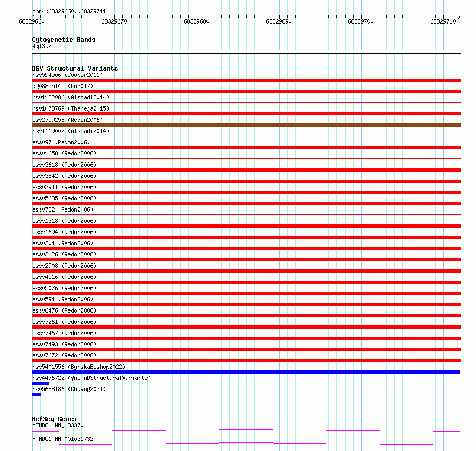
Task: Open the dgv885n145 (Lu2017) variant
Action: pos(63,86)
